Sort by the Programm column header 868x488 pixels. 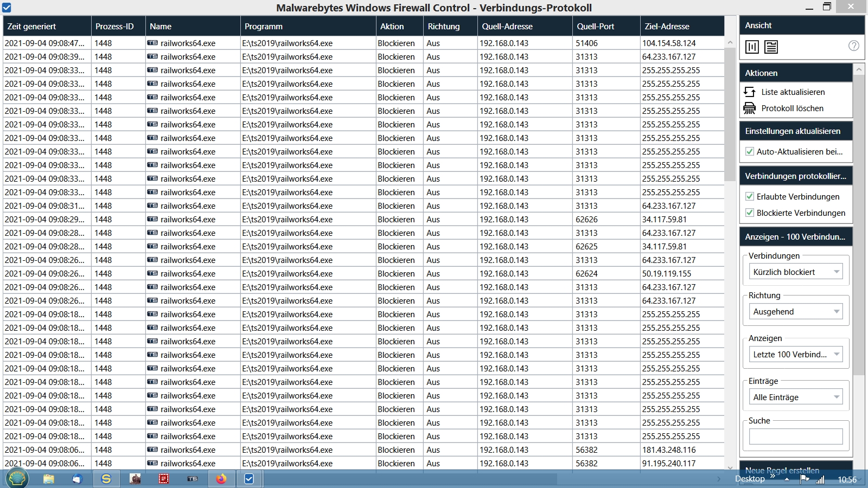click(x=308, y=26)
